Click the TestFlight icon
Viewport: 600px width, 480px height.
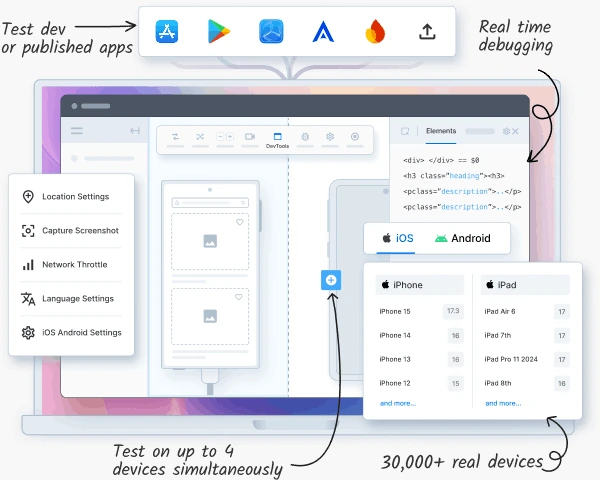point(271,31)
